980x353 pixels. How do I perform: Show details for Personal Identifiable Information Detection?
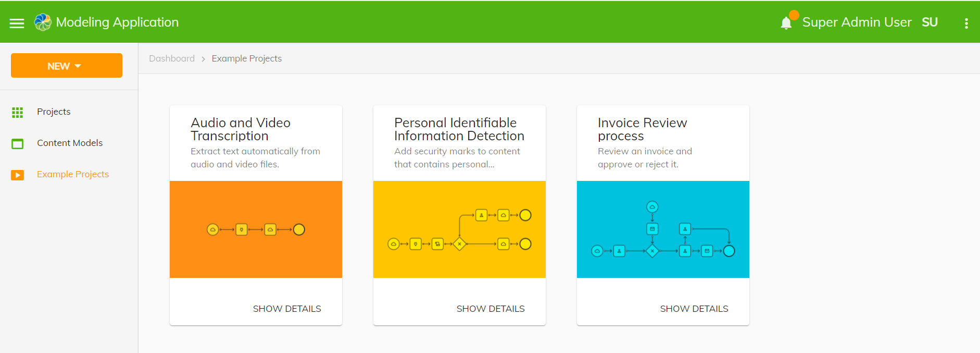click(x=490, y=308)
